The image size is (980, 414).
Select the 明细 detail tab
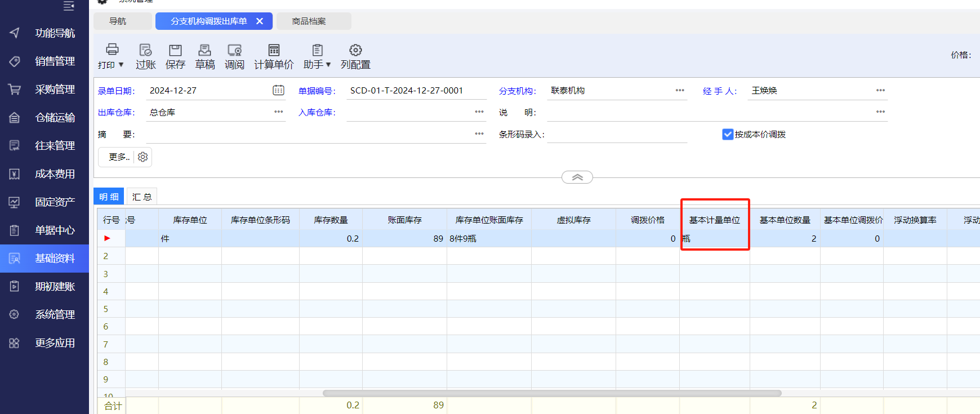click(109, 197)
